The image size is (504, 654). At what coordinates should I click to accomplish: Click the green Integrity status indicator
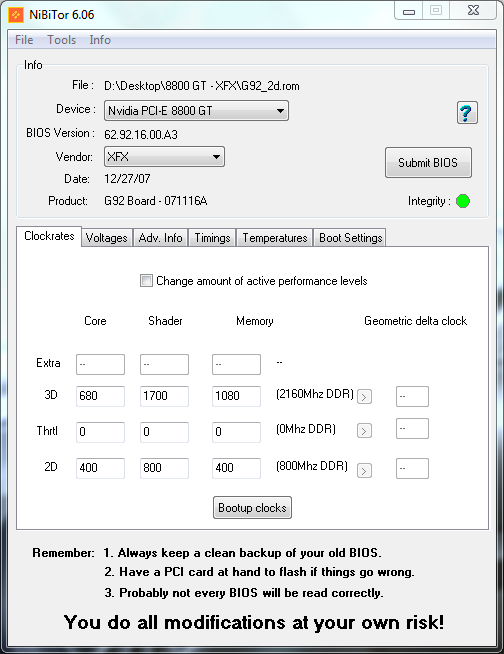click(463, 201)
